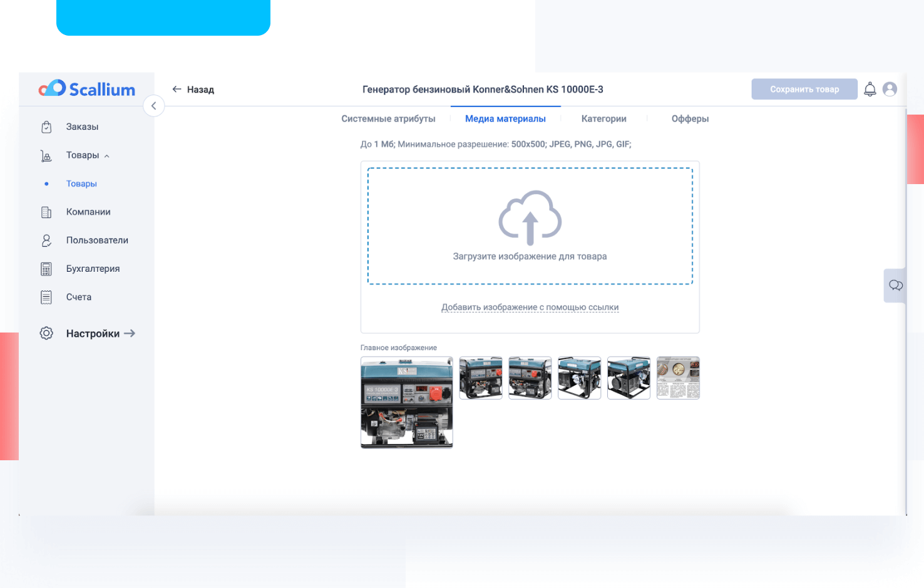The width and height of the screenshot is (924, 588).
Task: Open the user profile avatar
Action: (890, 90)
